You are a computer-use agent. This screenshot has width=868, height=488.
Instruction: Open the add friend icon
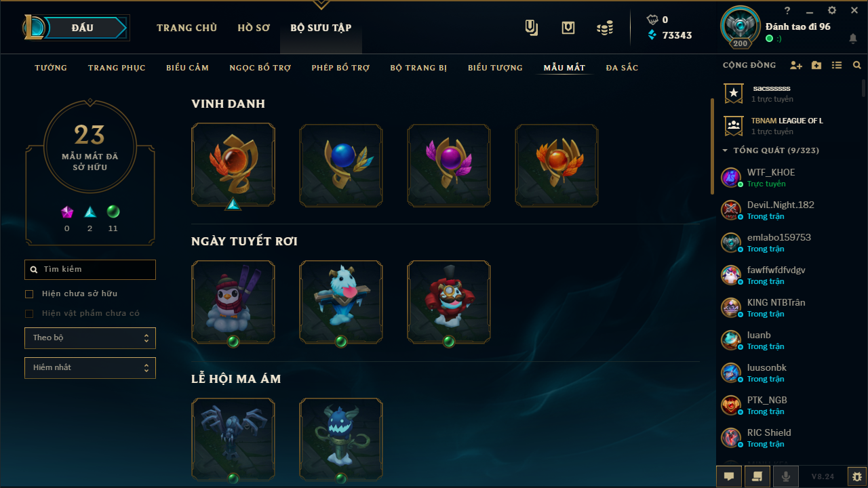pyautogui.click(x=796, y=66)
